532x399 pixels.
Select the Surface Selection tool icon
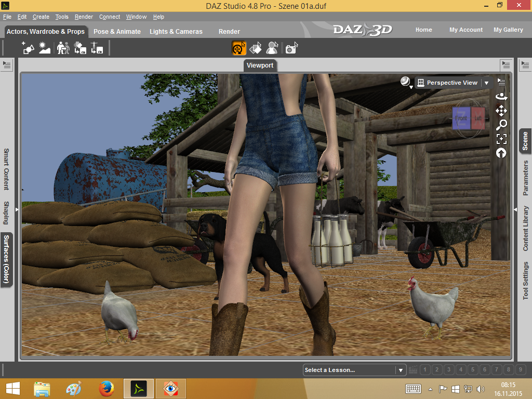click(x=256, y=48)
